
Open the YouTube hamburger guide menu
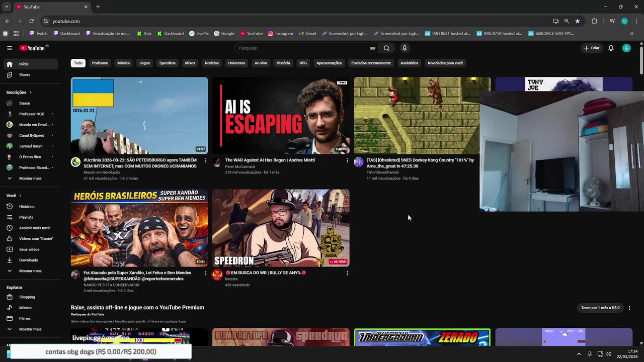click(x=10, y=48)
